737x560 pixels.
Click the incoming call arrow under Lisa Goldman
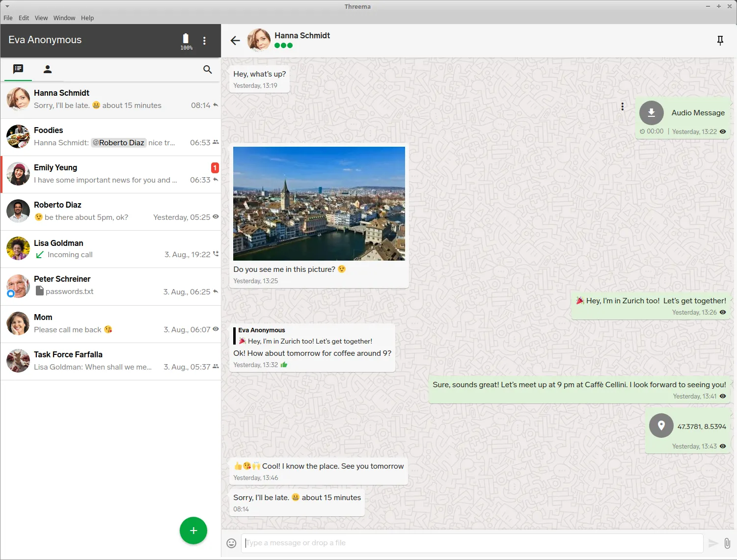click(x=40, y=255)
